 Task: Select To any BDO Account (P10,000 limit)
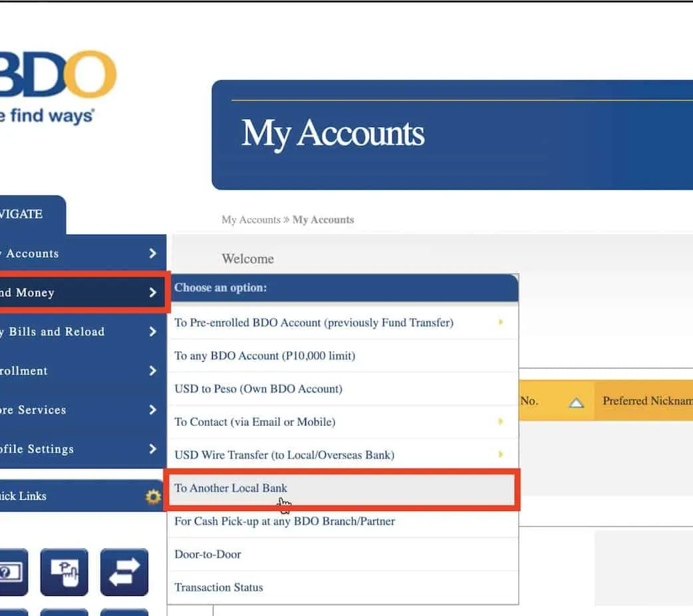click(x=265, y=356)
